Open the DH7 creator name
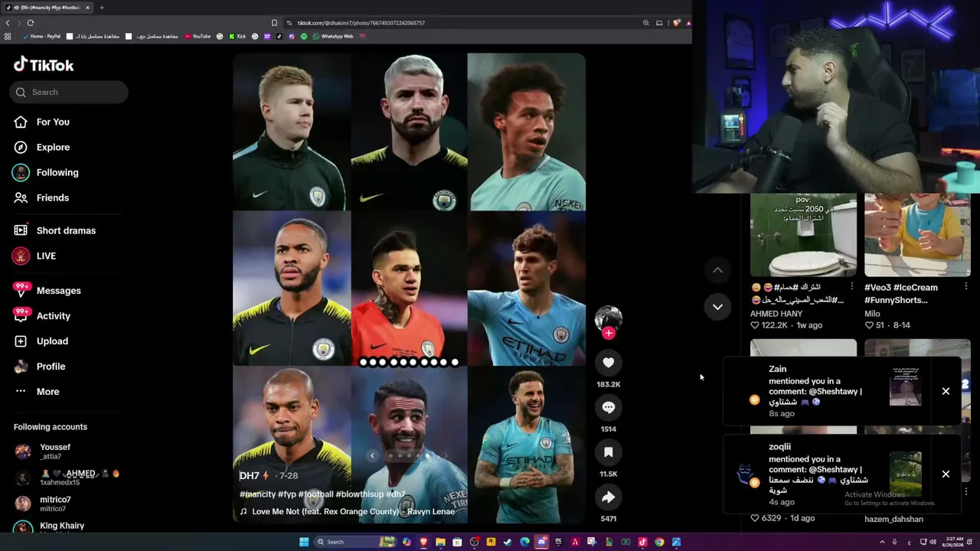This screenshot has width=980, height=551. click(249, 475)
